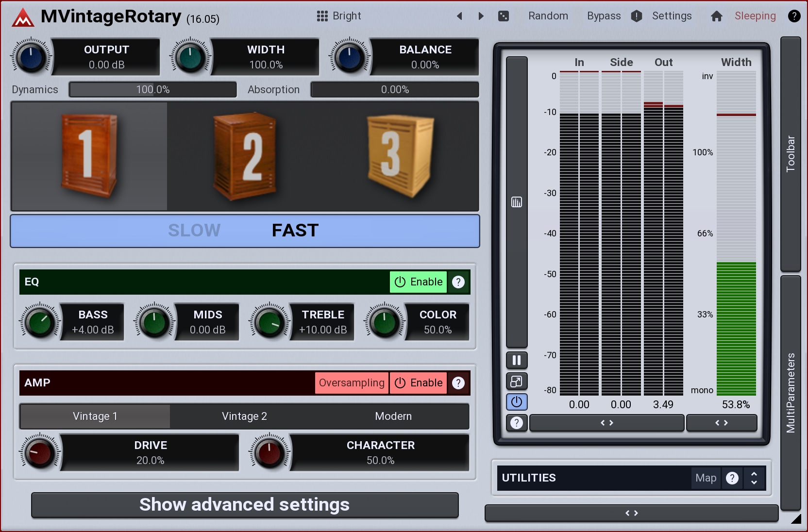Viewport: 808px width, 532px height.
Task: Go to previous preset arrow
Action: tap(459, 16)
